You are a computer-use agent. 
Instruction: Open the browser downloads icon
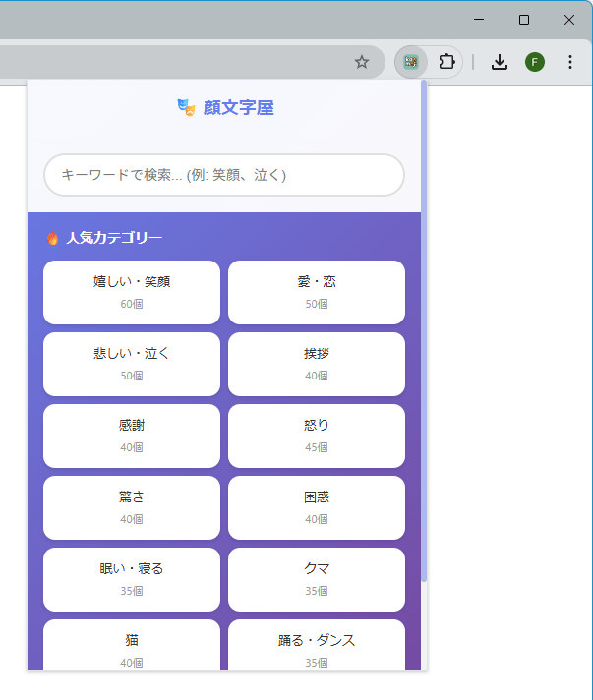(x=500, y=62)
